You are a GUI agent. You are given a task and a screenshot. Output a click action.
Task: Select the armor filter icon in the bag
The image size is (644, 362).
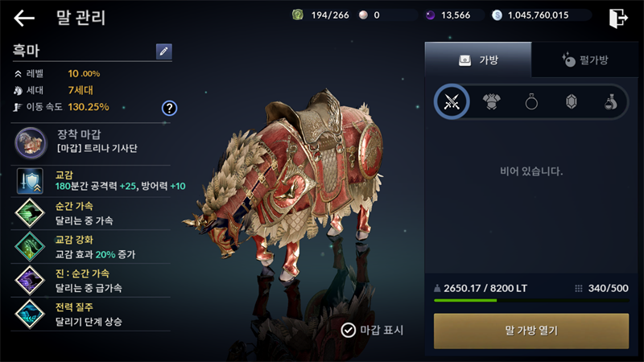[x=491, y=101]
